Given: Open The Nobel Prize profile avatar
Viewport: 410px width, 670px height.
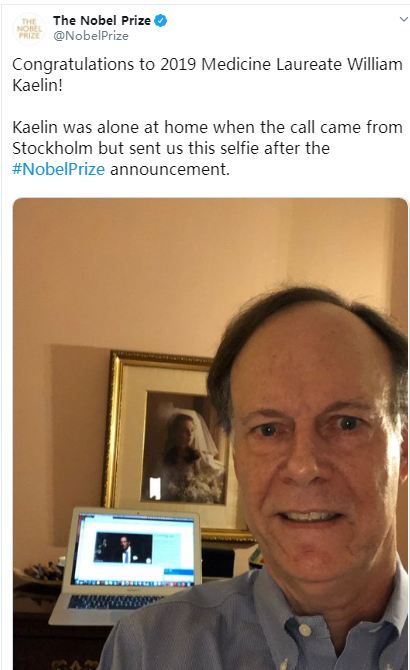Looking at the screenshot, I should coord(29,28).
